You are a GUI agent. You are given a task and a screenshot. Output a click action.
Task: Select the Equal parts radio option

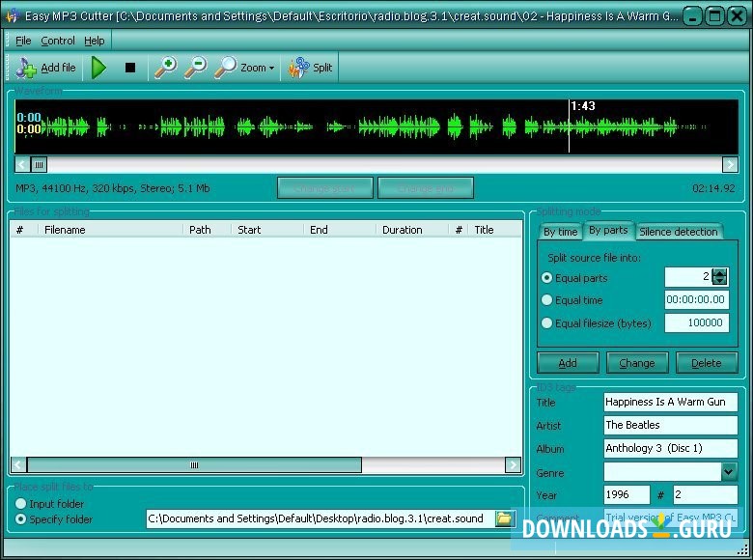pos(547,278)
